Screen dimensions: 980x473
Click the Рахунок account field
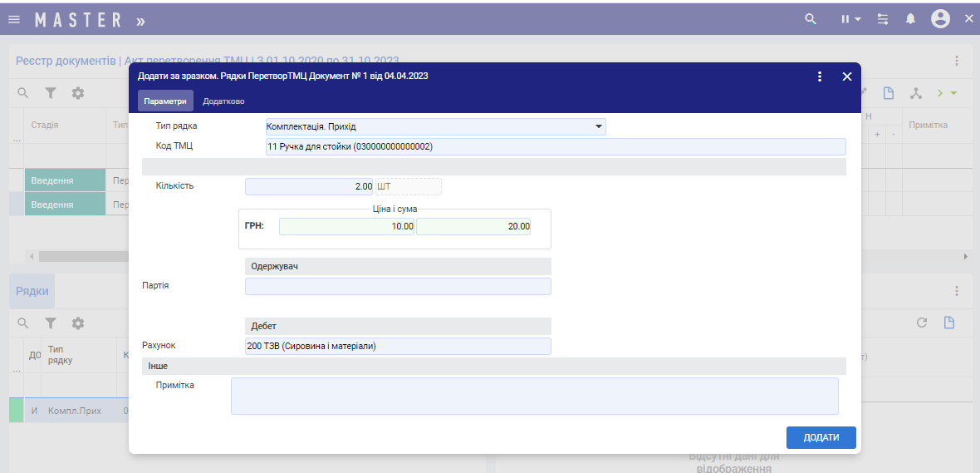(x=398, y=346)
